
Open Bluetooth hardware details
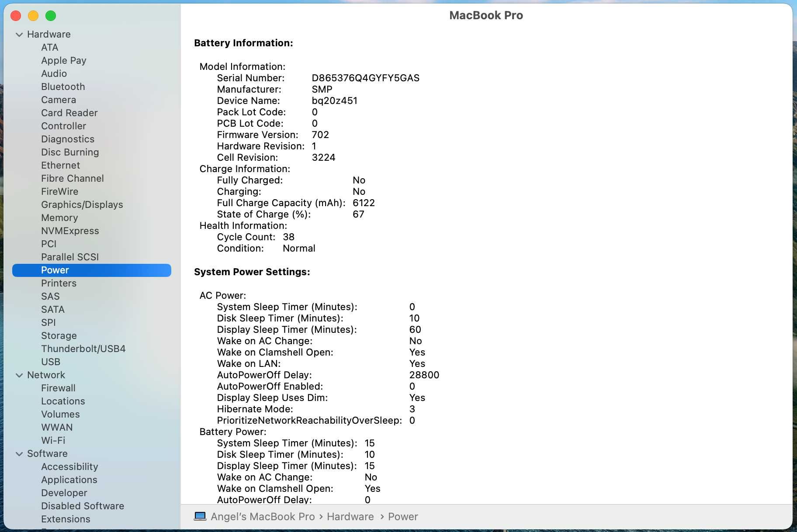point(63,86)
